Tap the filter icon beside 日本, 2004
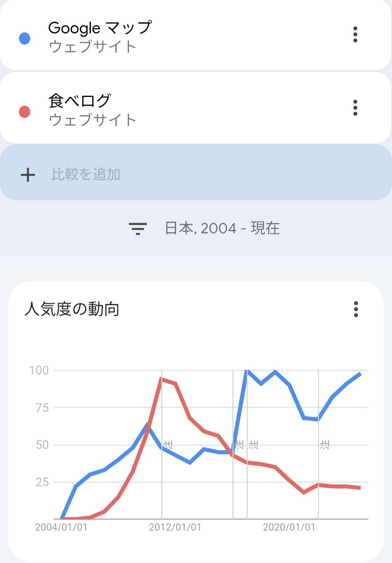The image size is (392, 563). pyautogui.click(x=138, y=229)
